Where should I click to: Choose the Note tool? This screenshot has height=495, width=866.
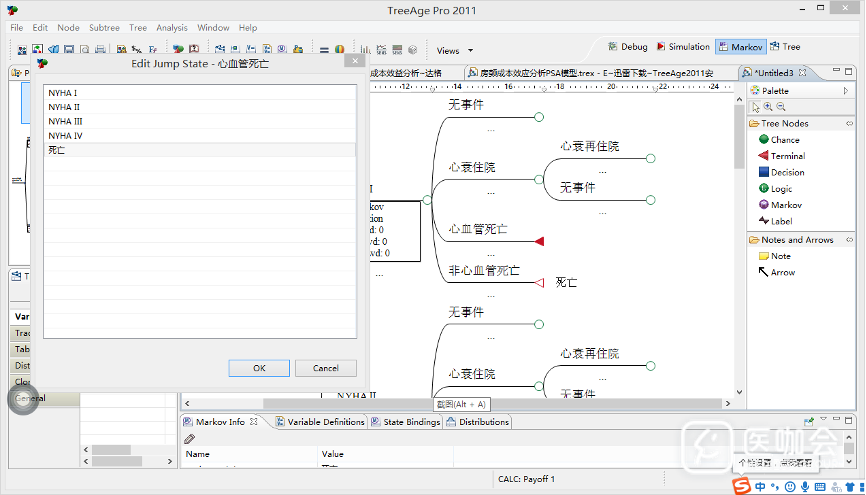(780, 256)
